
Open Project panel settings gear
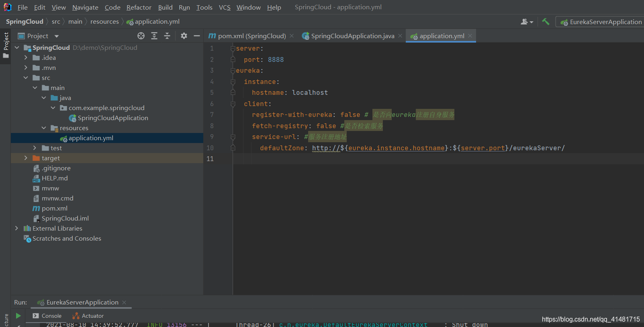pos(184,36)
